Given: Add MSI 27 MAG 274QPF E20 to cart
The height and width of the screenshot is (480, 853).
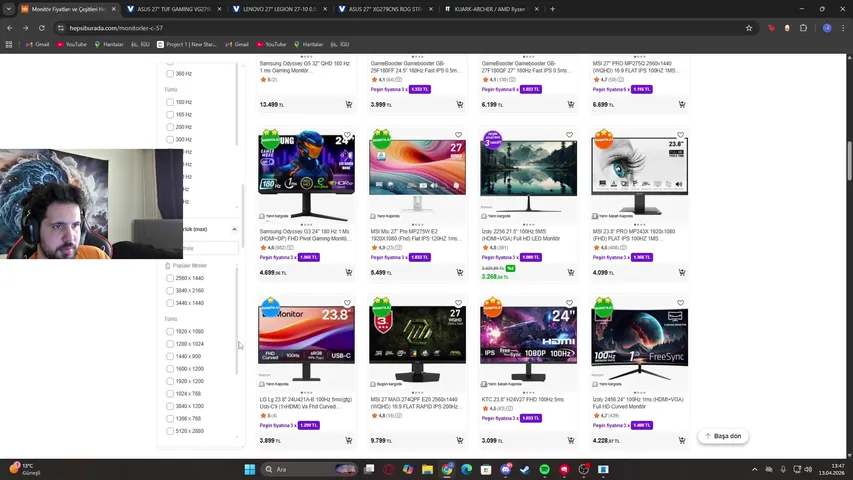Looking at the screenshot, I should pyautogui.click(x=460, y=440).
